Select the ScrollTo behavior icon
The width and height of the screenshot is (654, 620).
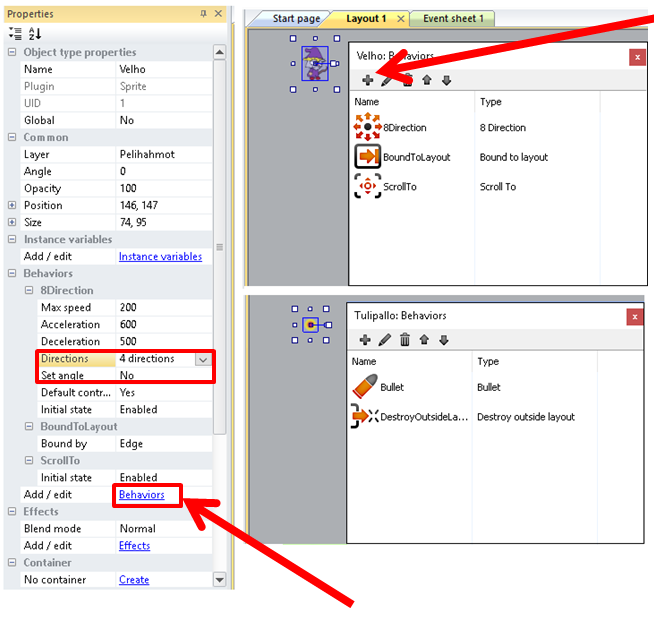(367, 186)
